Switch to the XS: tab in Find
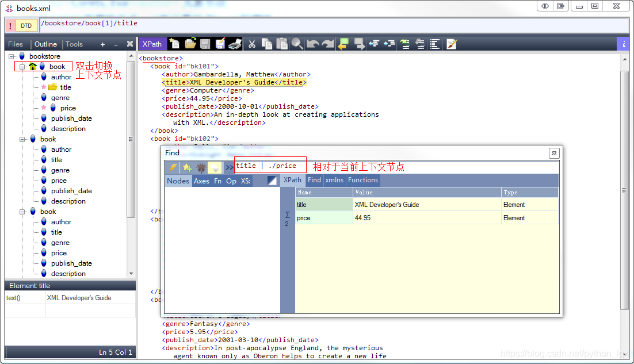This screenshot has height=364, width=634. 246,181
